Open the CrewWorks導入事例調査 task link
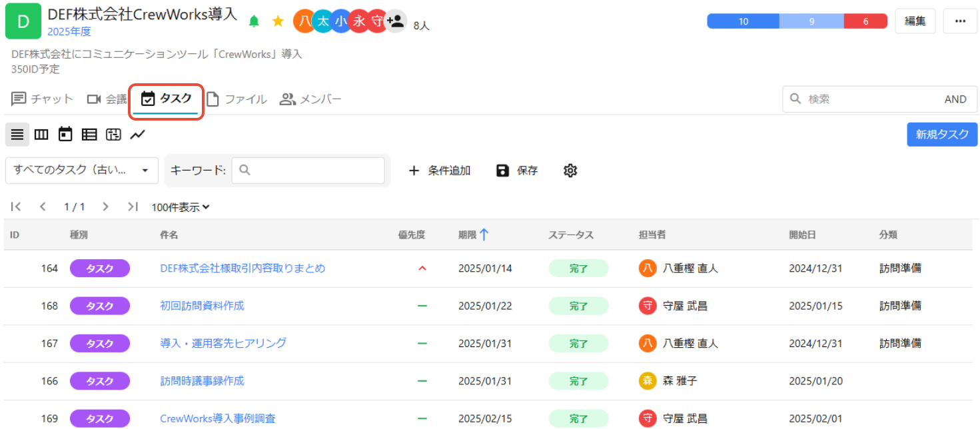 pos(218,418)
